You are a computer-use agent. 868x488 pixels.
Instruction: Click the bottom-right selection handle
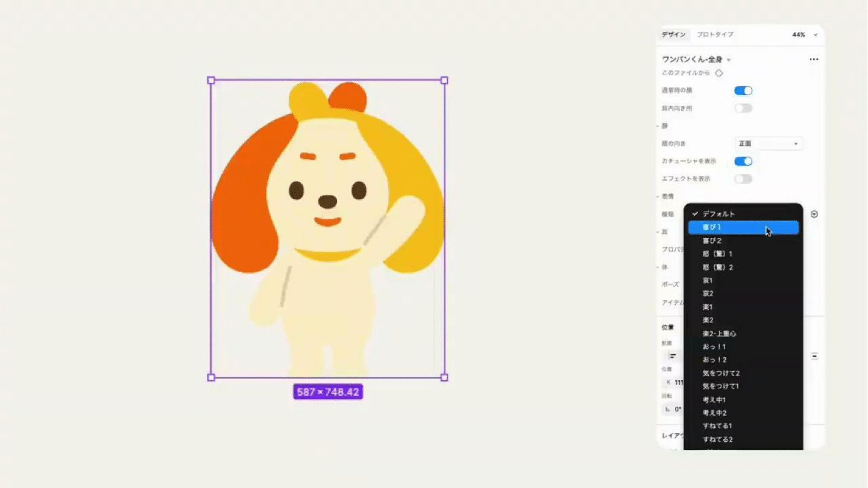[444, 378]
